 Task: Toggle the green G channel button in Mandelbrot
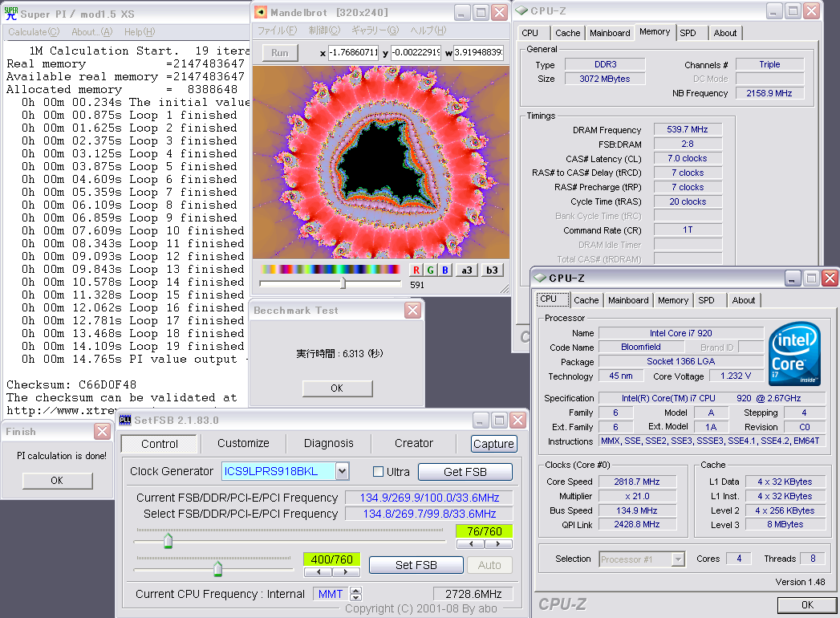(x=430, y=270)
